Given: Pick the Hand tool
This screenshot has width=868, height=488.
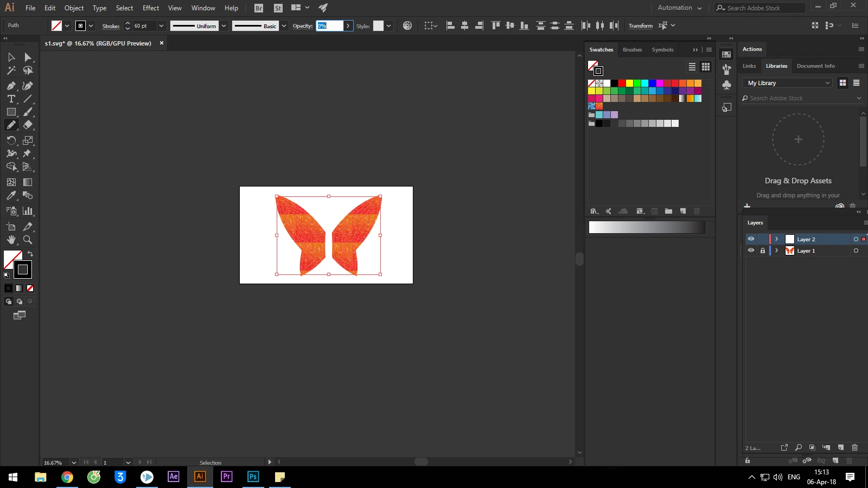Looking at the screenshot, I should point(11,240).
